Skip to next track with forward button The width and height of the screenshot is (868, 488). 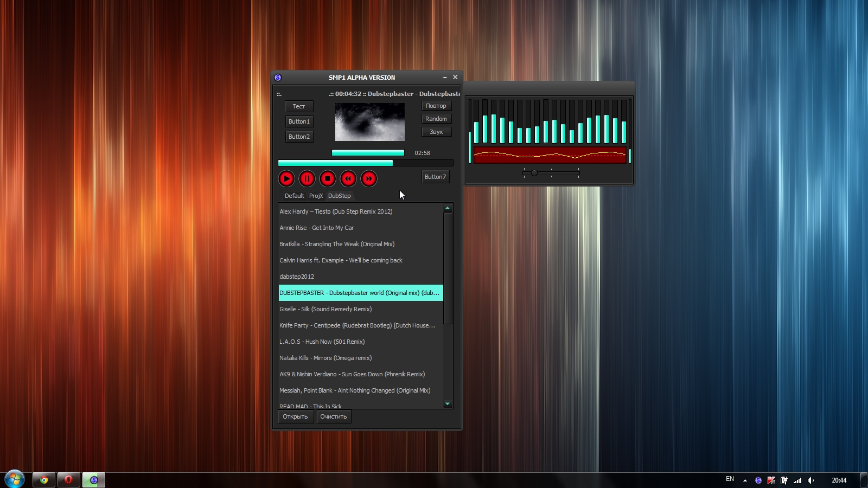369,178
